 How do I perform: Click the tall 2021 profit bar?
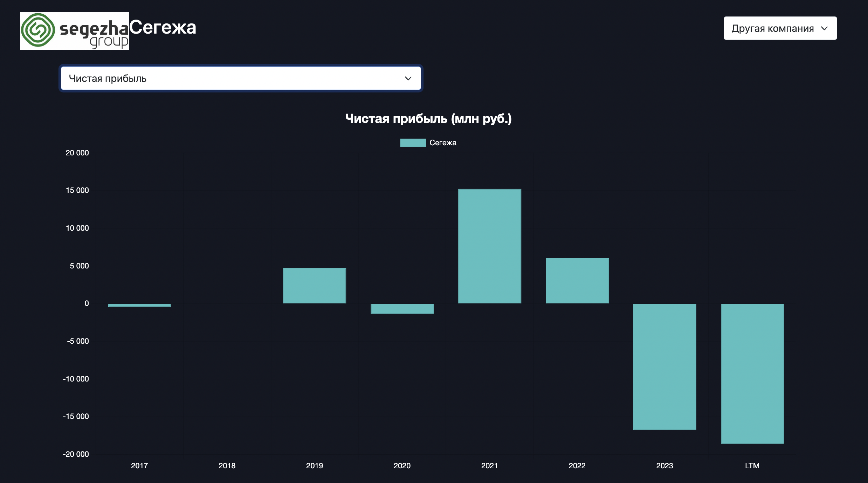tap(490, 246)
